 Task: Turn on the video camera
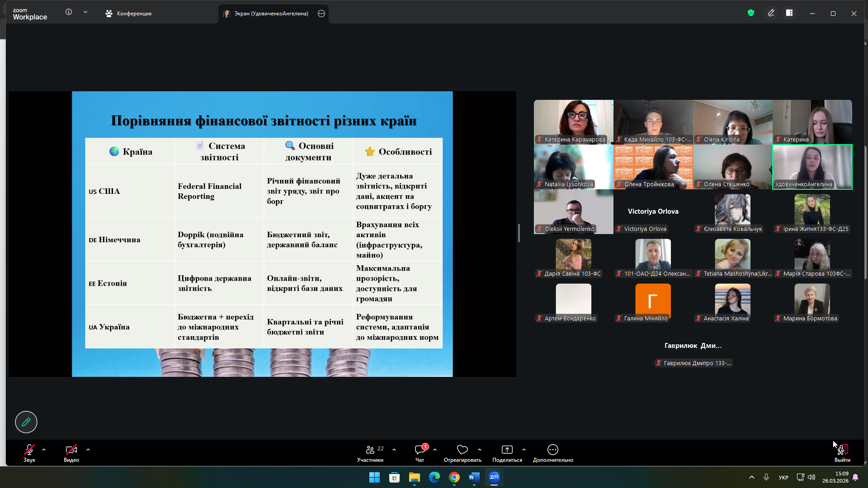71,450
